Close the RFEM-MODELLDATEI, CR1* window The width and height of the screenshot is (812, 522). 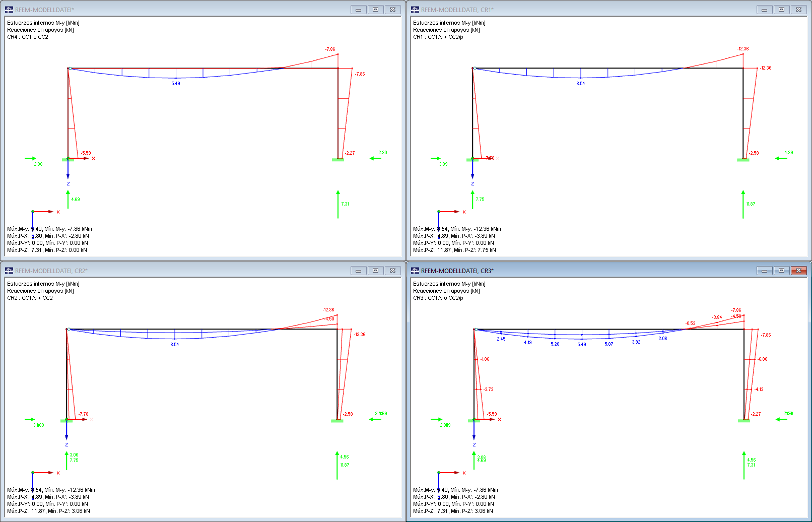coord(799,10)
